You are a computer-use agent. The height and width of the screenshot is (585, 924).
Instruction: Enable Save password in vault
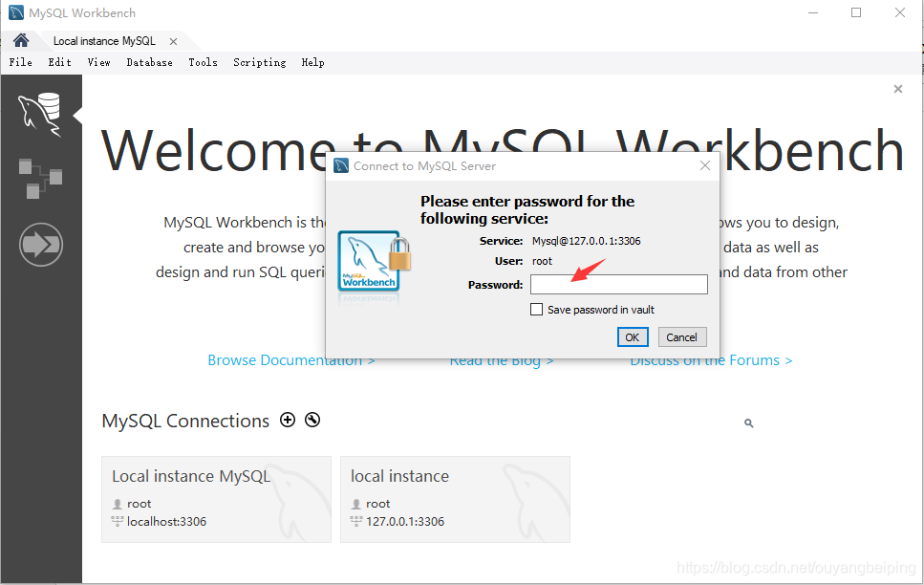point(538,309)
